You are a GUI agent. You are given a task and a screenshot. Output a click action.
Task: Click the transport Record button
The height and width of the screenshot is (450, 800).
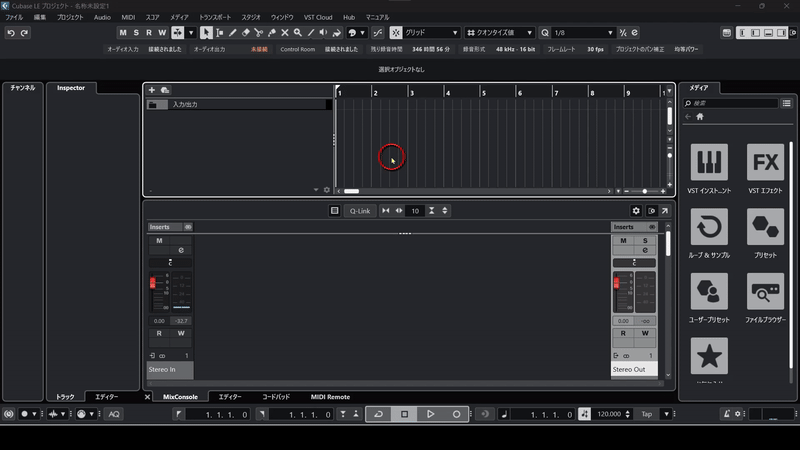[457, 414]
